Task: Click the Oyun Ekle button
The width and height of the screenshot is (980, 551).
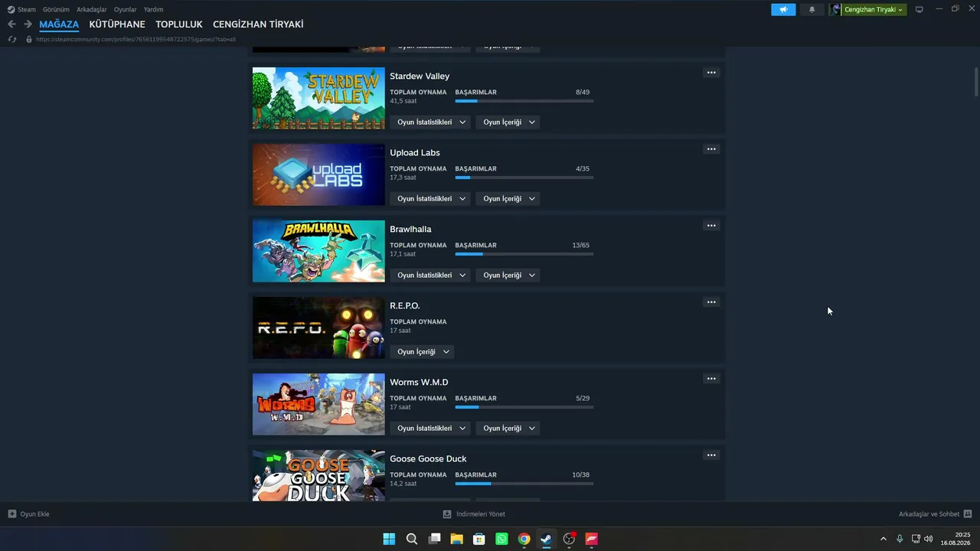Action: [29, 514]
